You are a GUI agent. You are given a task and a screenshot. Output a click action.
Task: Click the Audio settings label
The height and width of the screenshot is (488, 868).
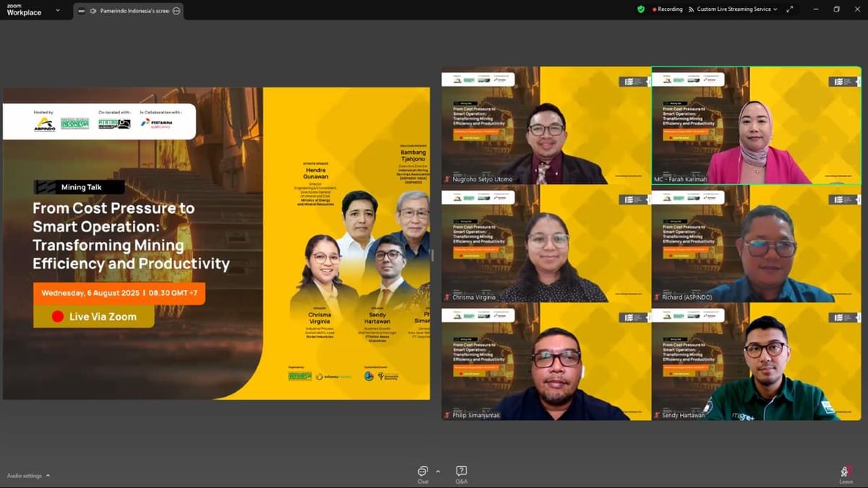(25, 476)
